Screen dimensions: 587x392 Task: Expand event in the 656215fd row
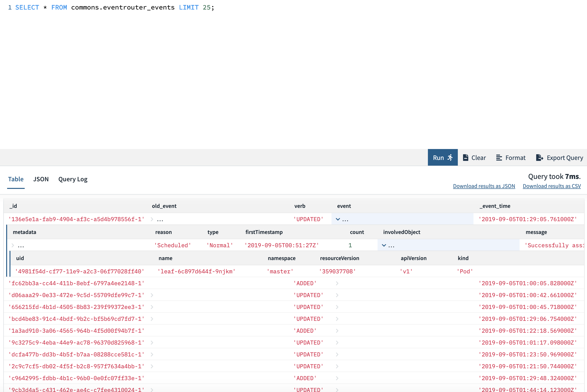pyautogui.click(x=337, y=307)
